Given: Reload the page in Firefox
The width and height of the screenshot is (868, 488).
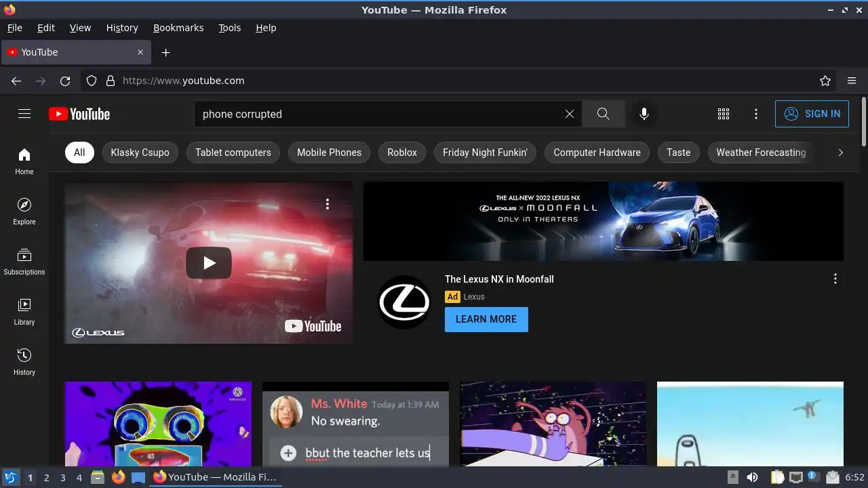Looking at the screenshot, I should point(65,81).
